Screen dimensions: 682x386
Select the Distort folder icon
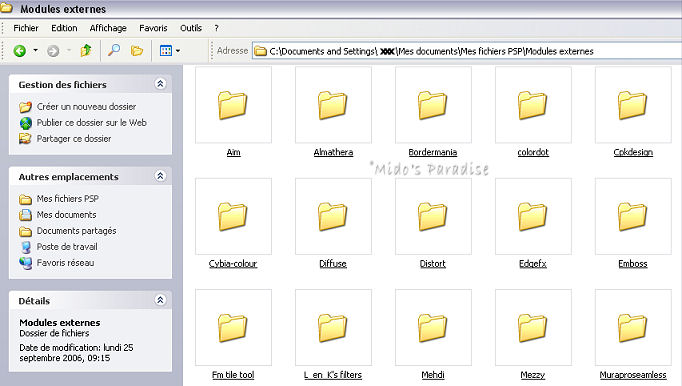pos(433,216)
